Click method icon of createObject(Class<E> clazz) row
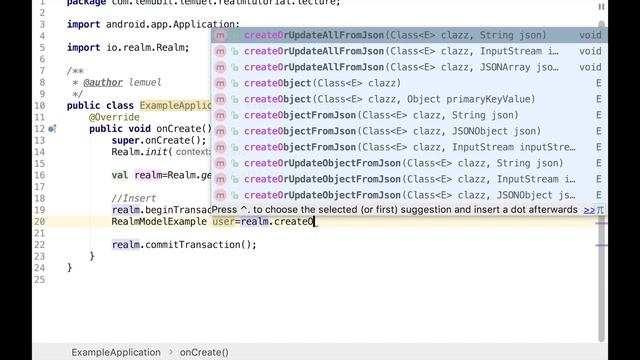This screenshot has height=360, width=640. [220, 83]
